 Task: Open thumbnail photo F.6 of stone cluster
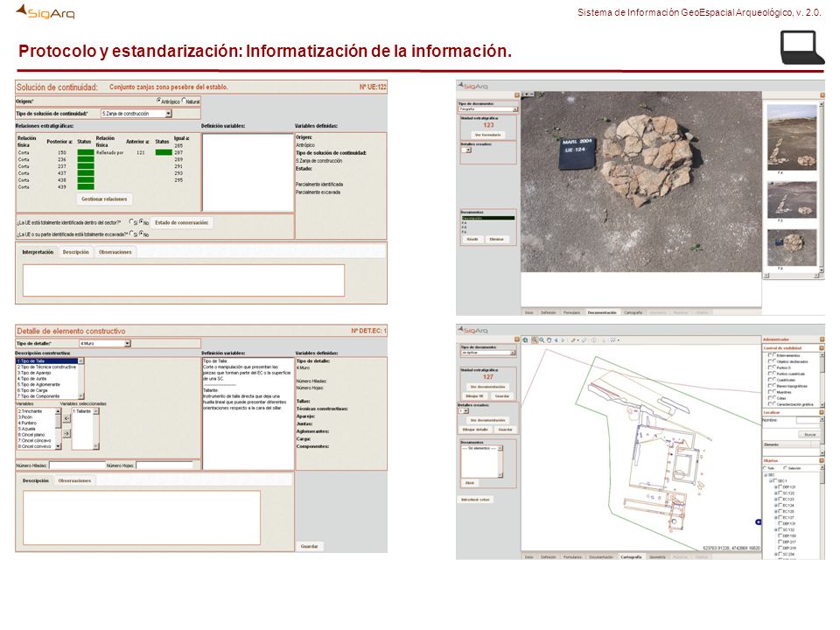[792, 248]
